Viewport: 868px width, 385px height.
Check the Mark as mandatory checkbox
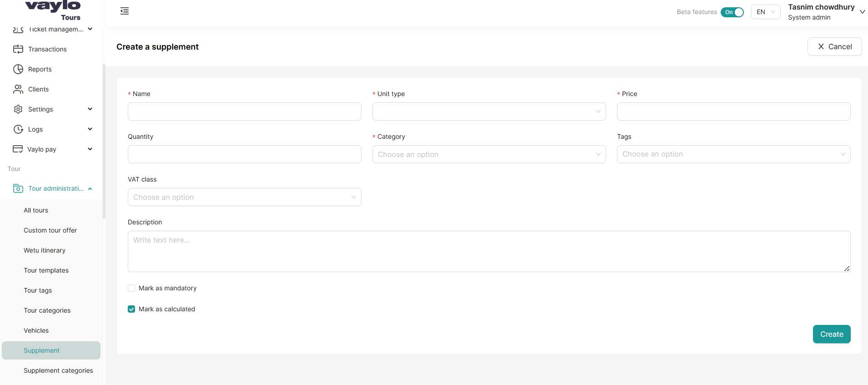tap(131, 288)
